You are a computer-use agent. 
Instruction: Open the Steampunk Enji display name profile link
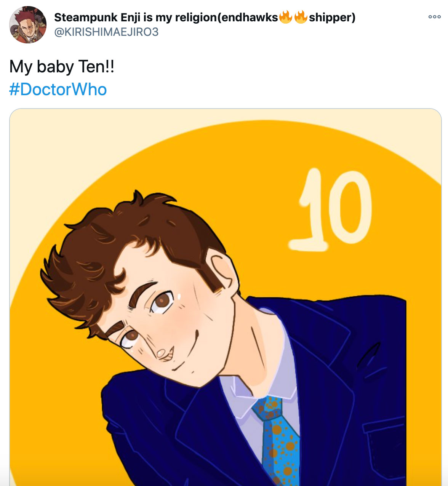click(x=205, y=17)
